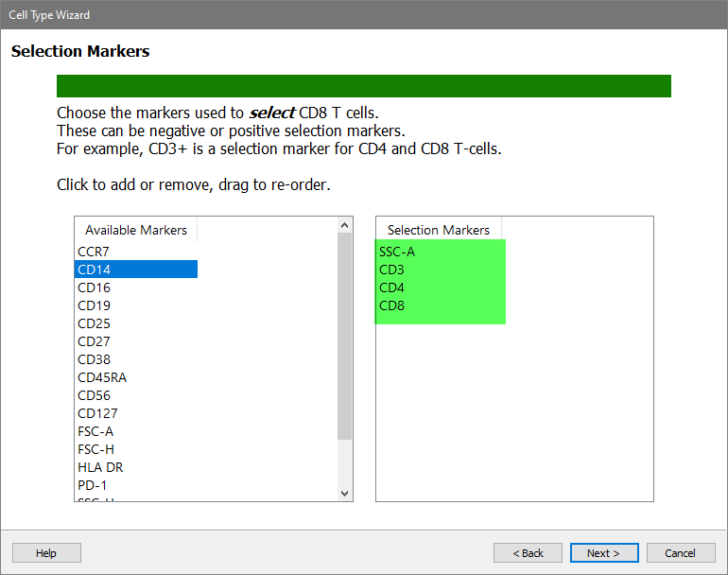Click CD4 in the Selection Markers list

[x=391, y=287]
